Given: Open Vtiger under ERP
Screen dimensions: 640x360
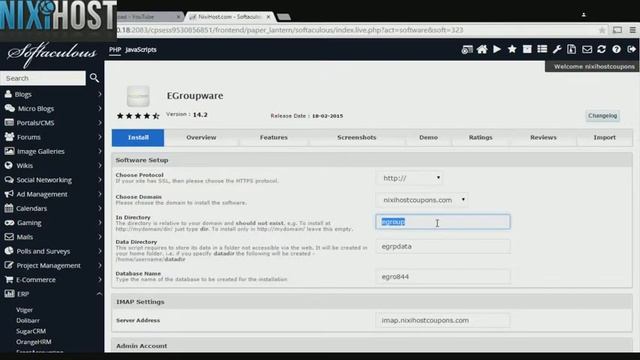Looking at the screenshot, I should pyautogui.click(x=24, y=310).
